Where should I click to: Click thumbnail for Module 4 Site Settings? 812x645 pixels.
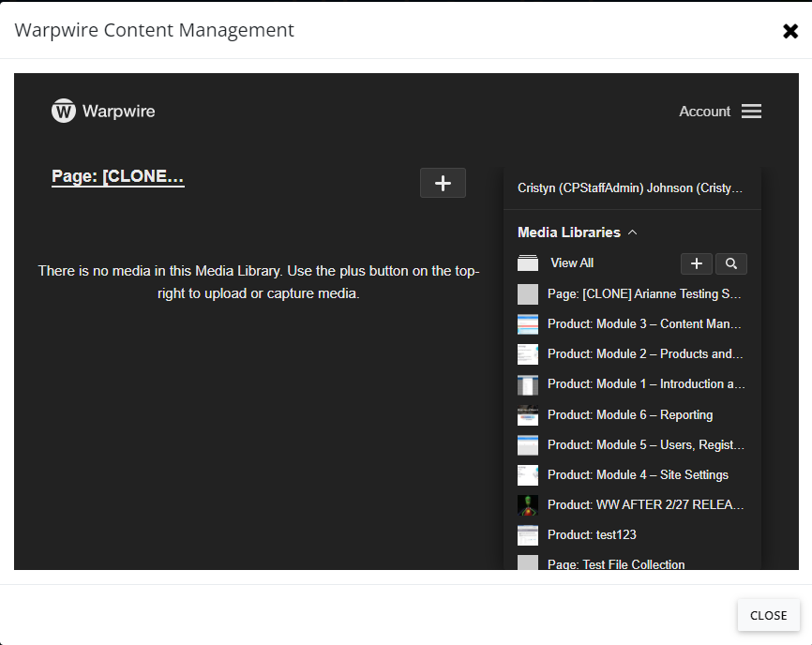[x=528, y=475]
